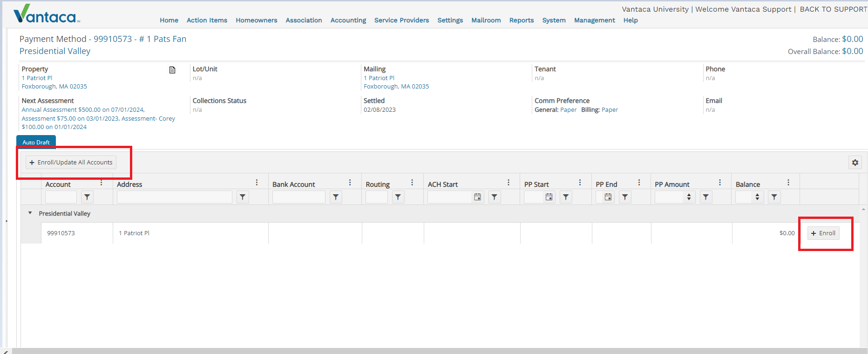Open Address column options menu
This screenshot has height=354, width=868.
(x=257, y=183)
